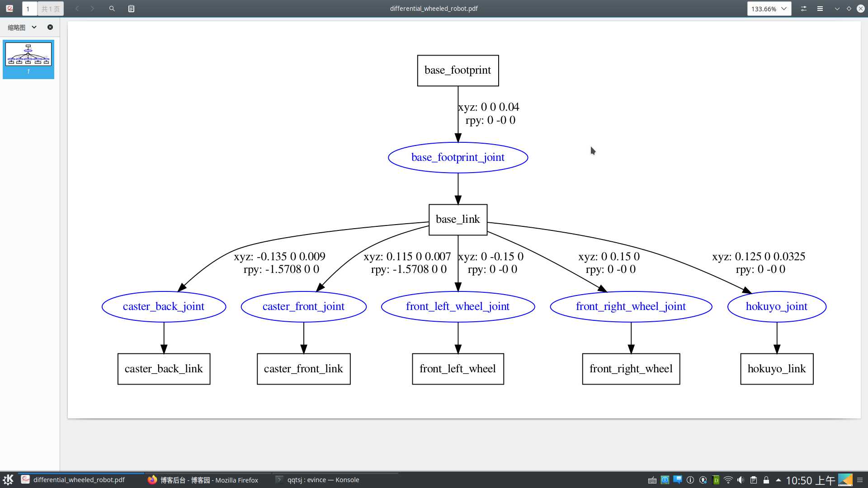The width and height of the screenshot is (868, 488).
Task: Click the front_left_wheel_joint ellipse
Action: click(x=458, y=306)
